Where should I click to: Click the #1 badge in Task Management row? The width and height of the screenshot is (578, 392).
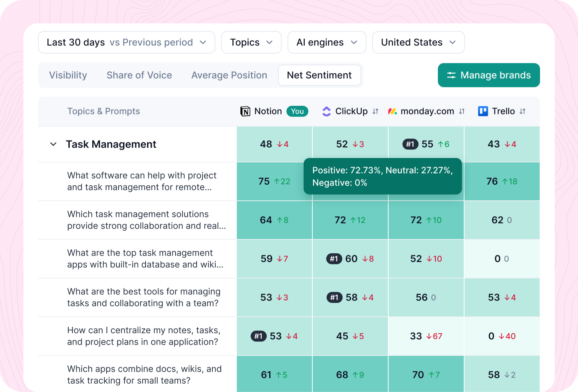pos(410,144)
